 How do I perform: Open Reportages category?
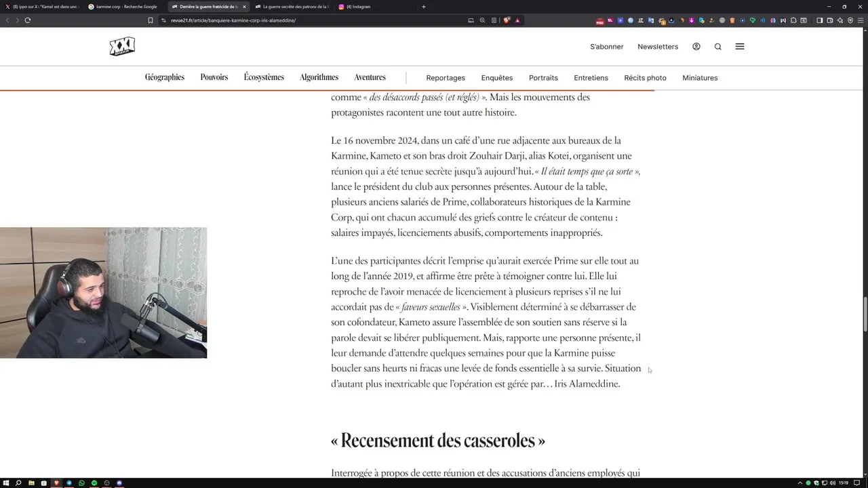[446, 78]
